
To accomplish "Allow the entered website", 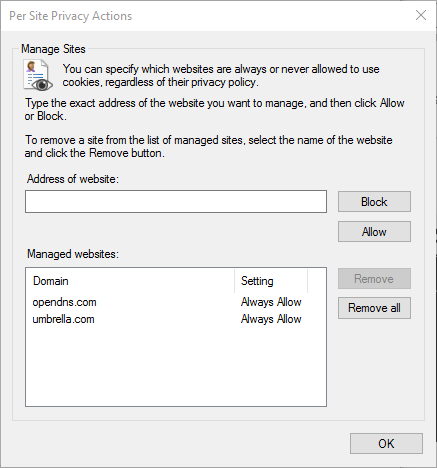I will tap(374, 232).
